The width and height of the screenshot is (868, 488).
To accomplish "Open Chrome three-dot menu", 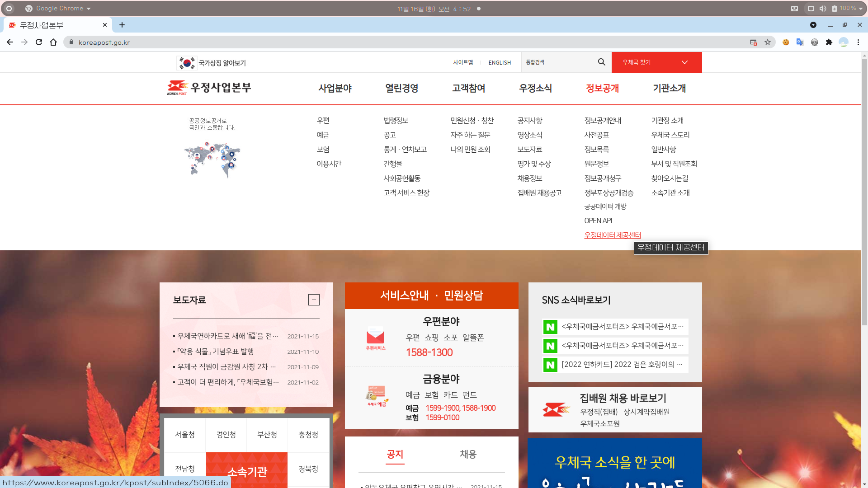I will coord(858,42).
